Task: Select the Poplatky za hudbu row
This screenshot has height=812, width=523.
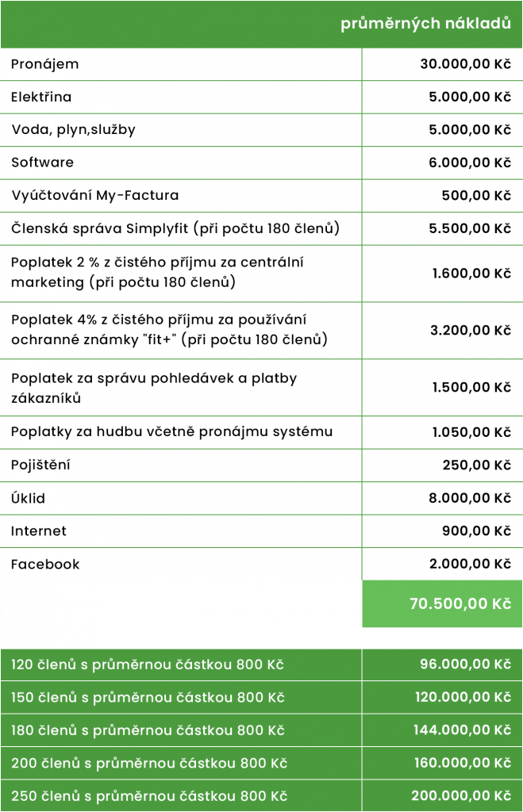Action: [x=261, y=432]
